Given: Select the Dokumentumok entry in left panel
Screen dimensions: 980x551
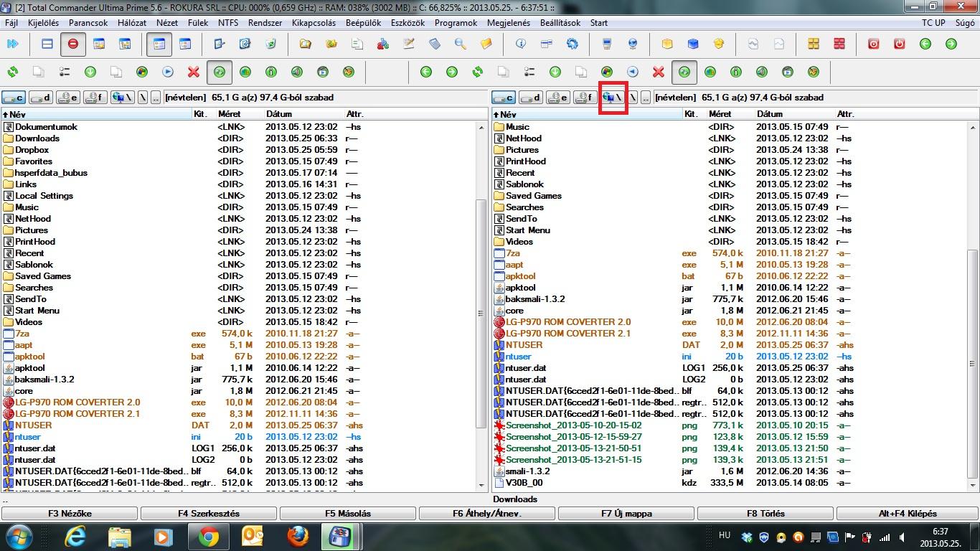Looking at the screenshot, I should (x=47, y=127).
